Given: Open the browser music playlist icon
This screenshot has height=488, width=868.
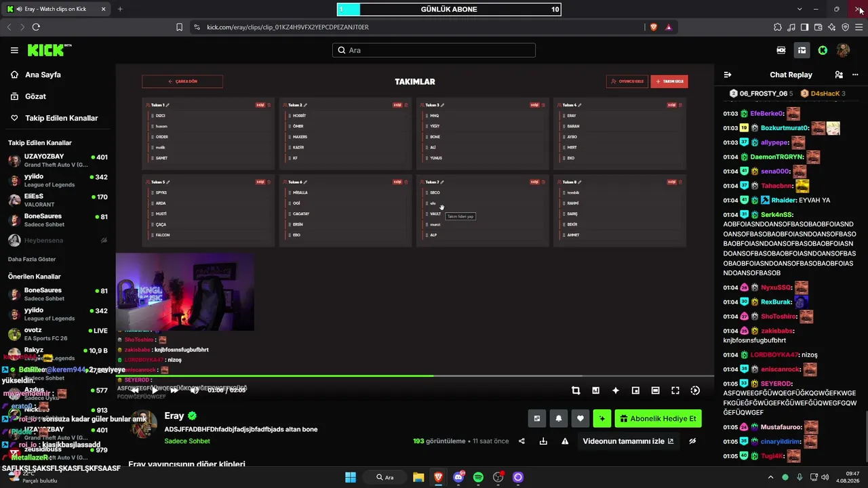Looking at the screenshot, I should coord(791,27).
